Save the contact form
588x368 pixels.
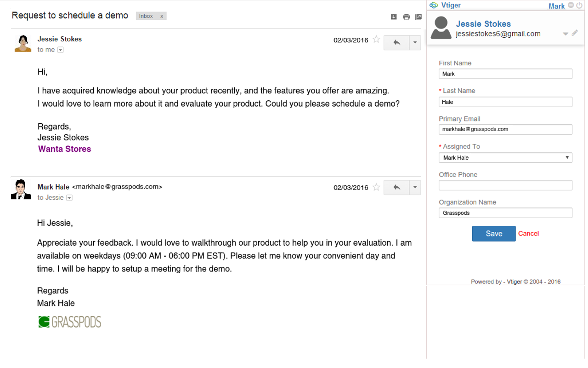point(494,234)
